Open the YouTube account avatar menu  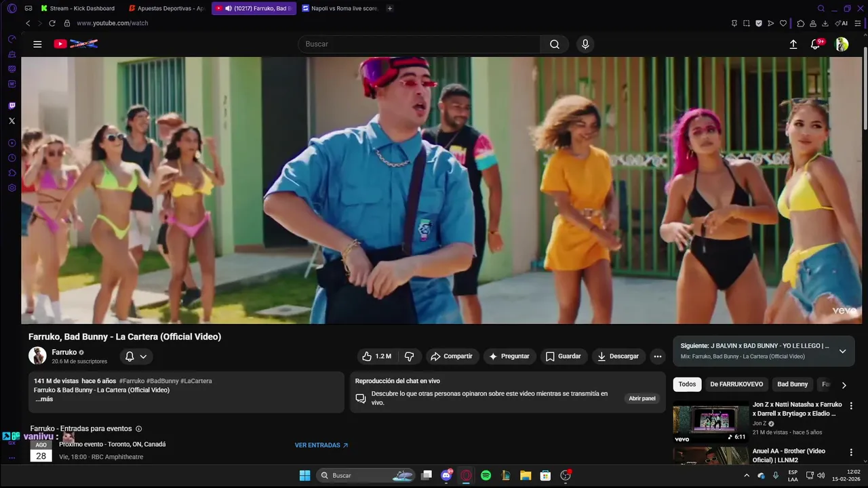tap(842, 44)
